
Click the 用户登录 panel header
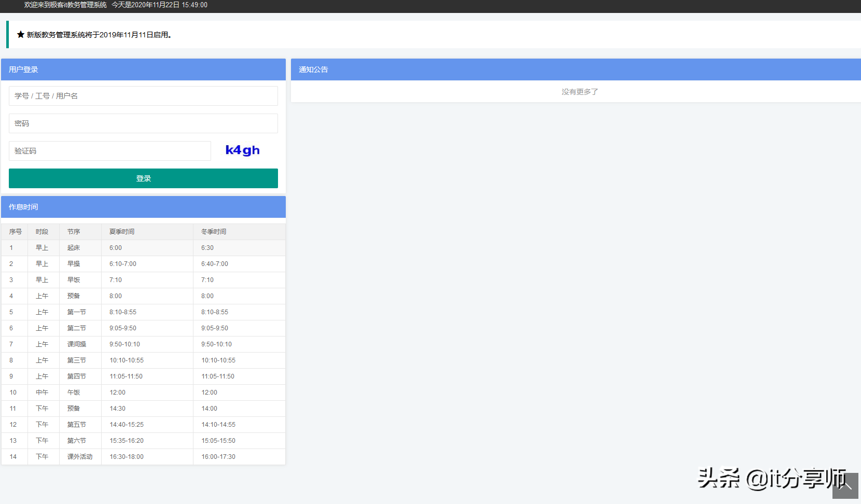coord(23,69)
